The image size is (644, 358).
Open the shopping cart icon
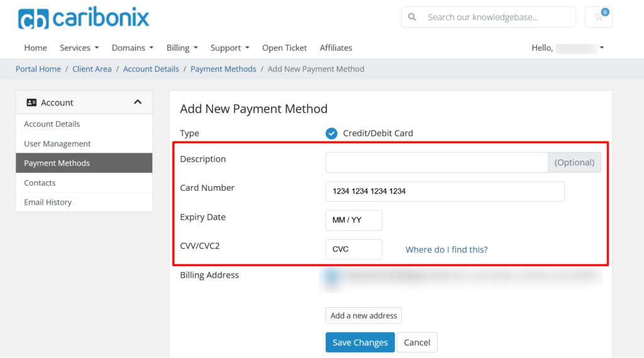click(598, 17)
